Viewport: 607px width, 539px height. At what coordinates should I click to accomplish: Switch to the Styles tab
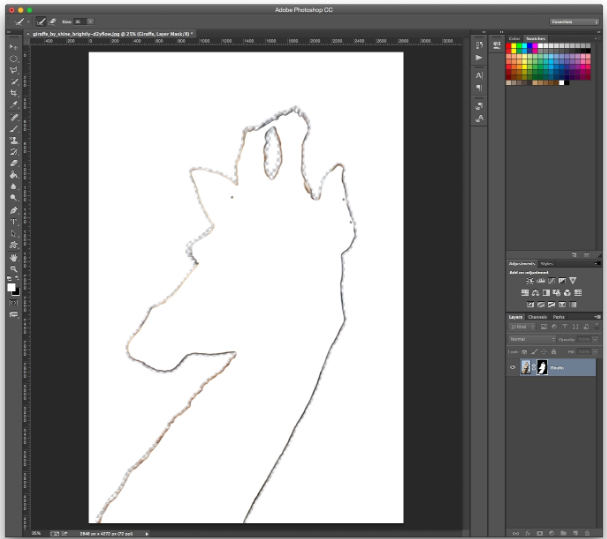click(x=547, y=264)
